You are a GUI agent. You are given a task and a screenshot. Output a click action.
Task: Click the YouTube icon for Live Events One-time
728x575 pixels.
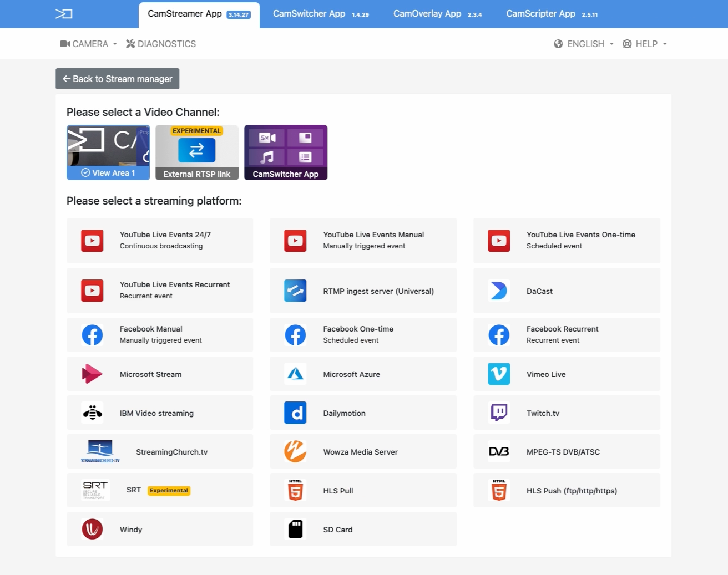click(499, 241)
